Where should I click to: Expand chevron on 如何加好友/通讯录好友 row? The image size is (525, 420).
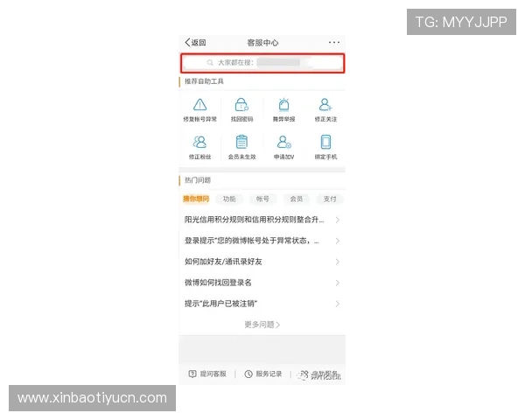coord(338,262)
